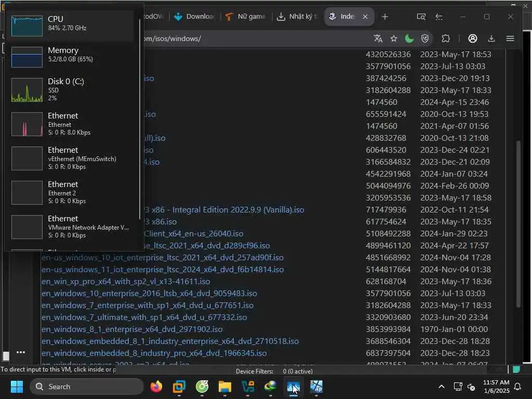
Task: Select file size value 5144817664
Action: [388, 270]
